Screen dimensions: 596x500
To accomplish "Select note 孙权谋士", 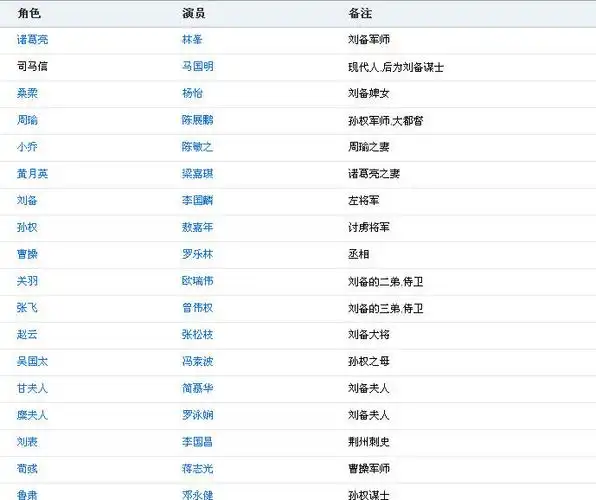I will click(x=369, y=495).
